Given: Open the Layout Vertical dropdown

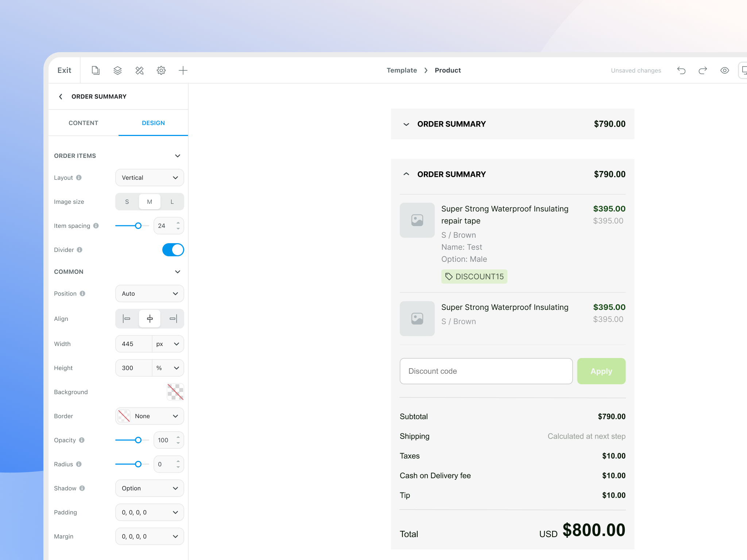Looking at the screenshot, I should click(x=150, y=178).
